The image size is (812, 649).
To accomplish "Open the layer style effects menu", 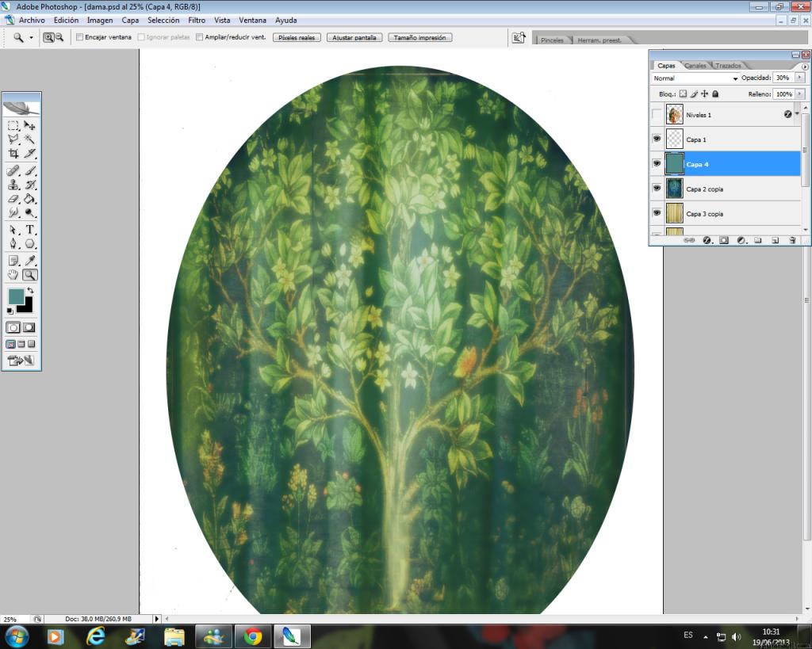I will (x=707, y=240).
